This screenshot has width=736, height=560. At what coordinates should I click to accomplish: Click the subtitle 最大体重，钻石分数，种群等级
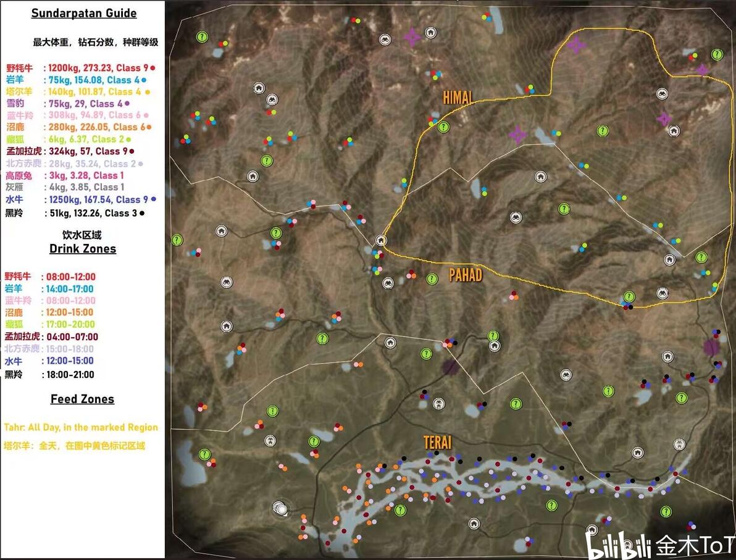95,42
